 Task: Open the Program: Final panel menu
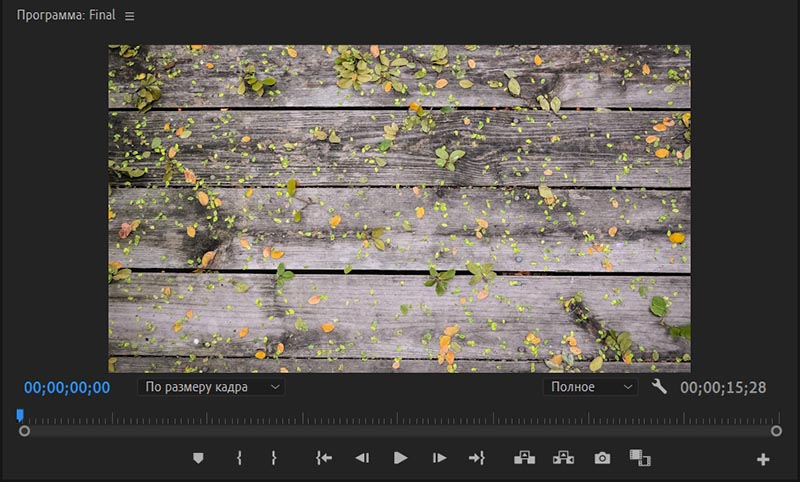tap(130, 16)
